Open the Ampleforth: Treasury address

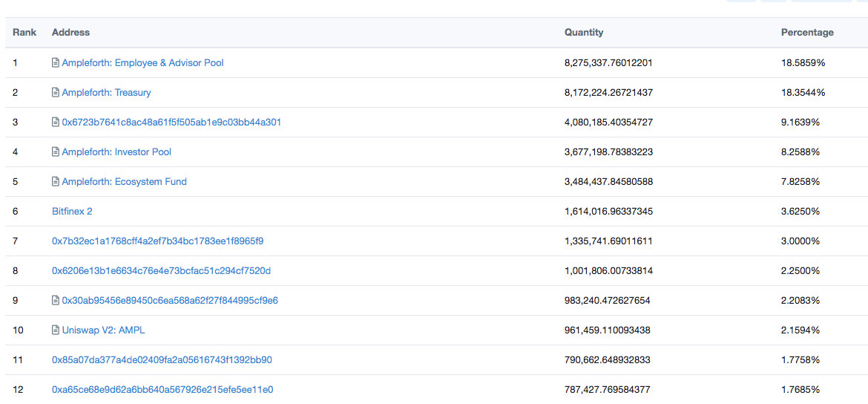[x=106, y=93]
